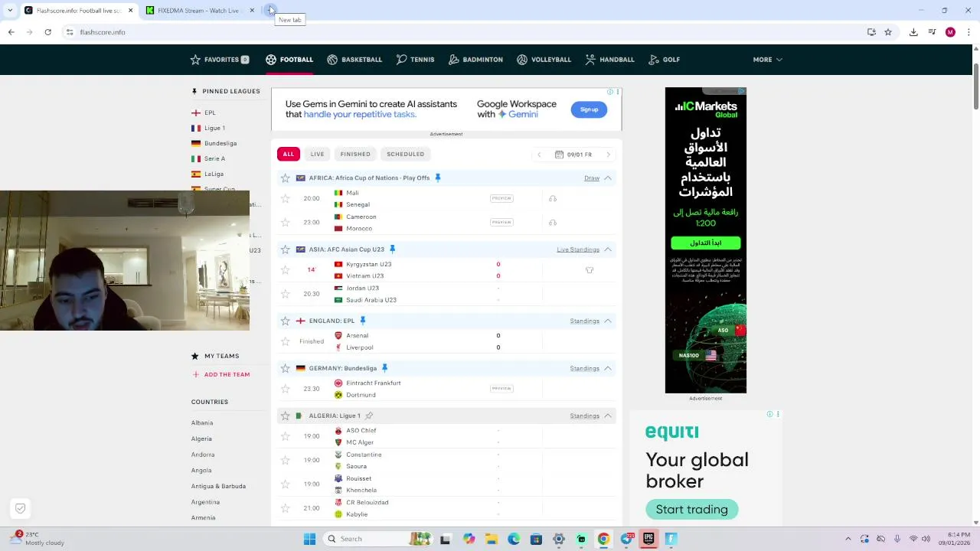Open AFC Asian Cup Live Standings
The width and height of the screenshot is (980, 551).
[578, 249]
